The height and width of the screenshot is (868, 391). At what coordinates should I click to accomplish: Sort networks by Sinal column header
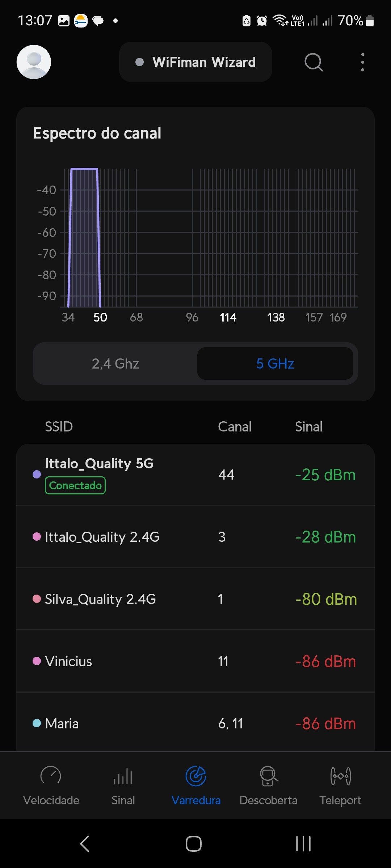click(308, 427)
